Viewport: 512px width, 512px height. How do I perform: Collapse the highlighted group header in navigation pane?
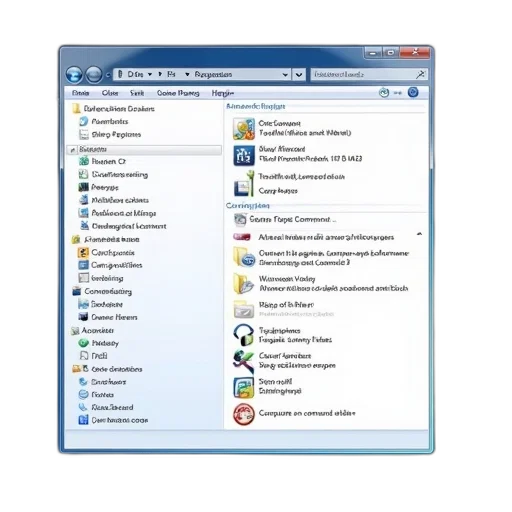[72, 150]
